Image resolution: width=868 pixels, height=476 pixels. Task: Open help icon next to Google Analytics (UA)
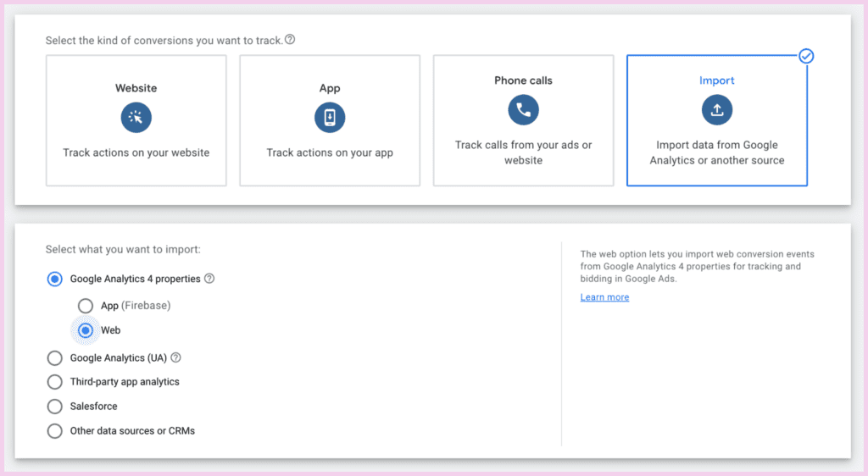pyautogui.click(x=175, y=357)
